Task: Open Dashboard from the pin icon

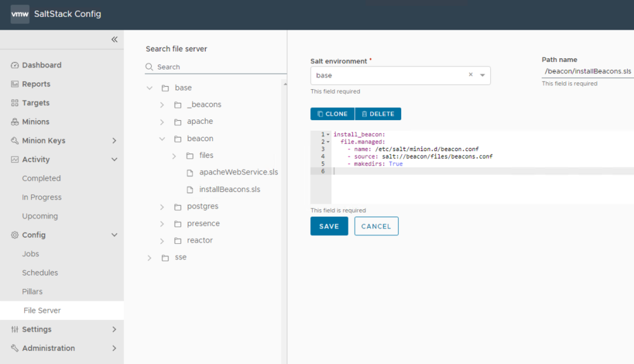Action: (x=15, y=65)
